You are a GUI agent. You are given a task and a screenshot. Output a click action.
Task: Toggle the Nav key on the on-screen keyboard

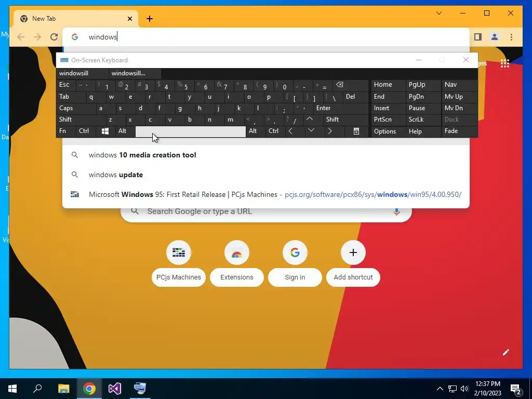pyautogui.click(x=459, y=85)
